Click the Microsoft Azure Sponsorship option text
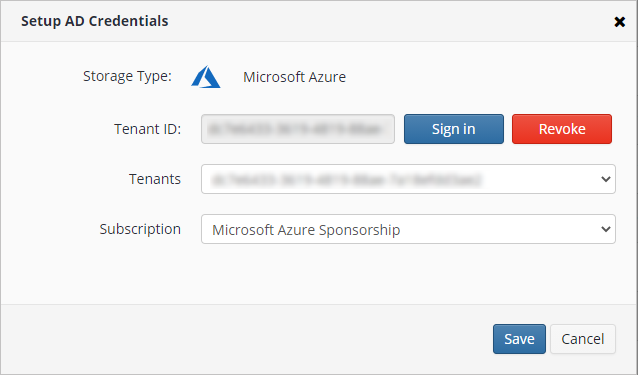 pos(306,230)
